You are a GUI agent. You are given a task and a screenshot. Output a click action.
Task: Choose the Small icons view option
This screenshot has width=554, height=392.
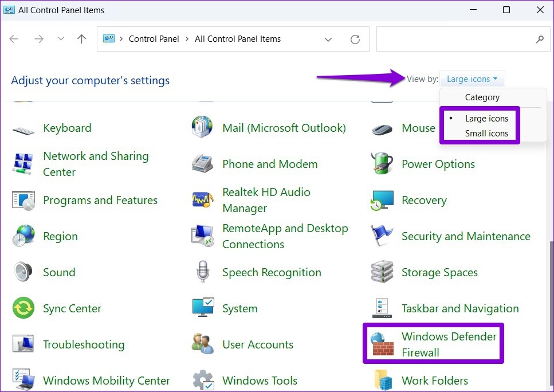tap(486, 134)
